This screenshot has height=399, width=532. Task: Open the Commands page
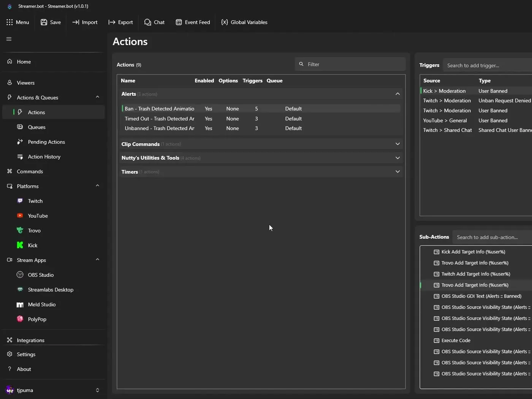tap(53, 171)
